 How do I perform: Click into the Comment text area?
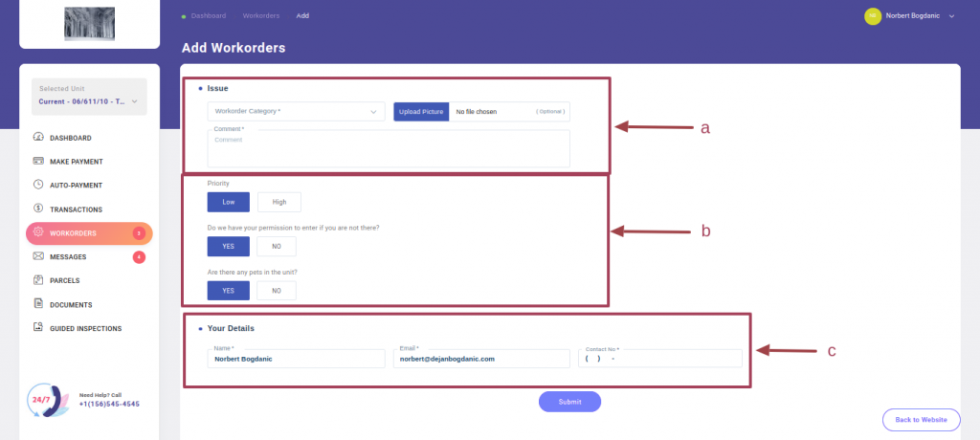388,150
